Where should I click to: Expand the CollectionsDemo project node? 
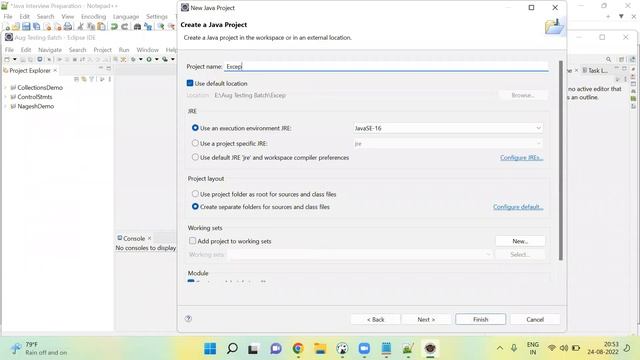click(x=6, y=87)
